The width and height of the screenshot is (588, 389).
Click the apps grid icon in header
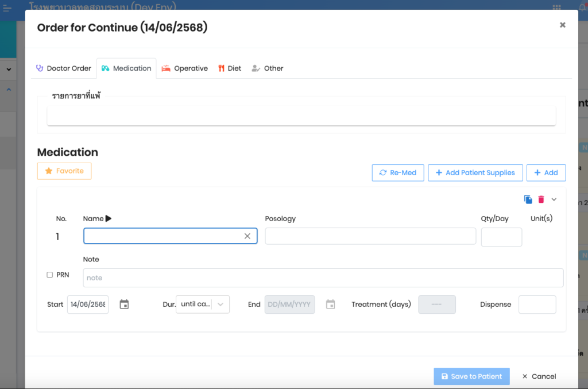556,7
